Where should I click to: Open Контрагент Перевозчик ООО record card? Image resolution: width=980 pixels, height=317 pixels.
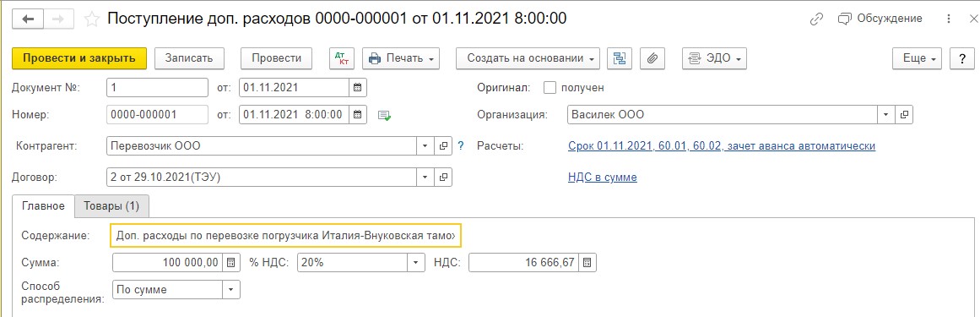pos(443,146)
